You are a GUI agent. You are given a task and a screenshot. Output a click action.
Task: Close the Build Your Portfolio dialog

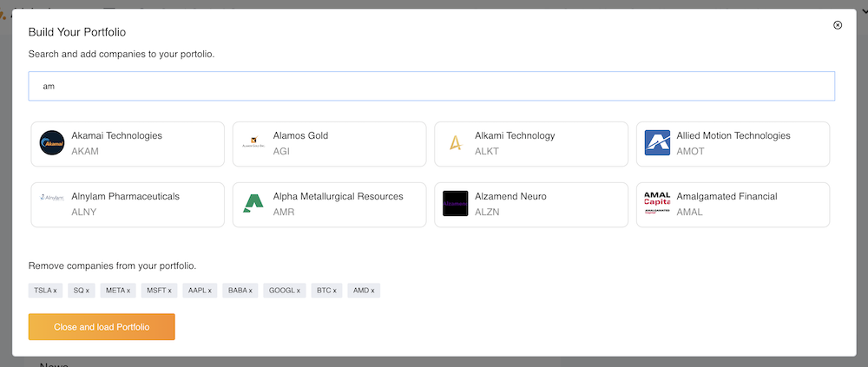[x=838, y=25]
